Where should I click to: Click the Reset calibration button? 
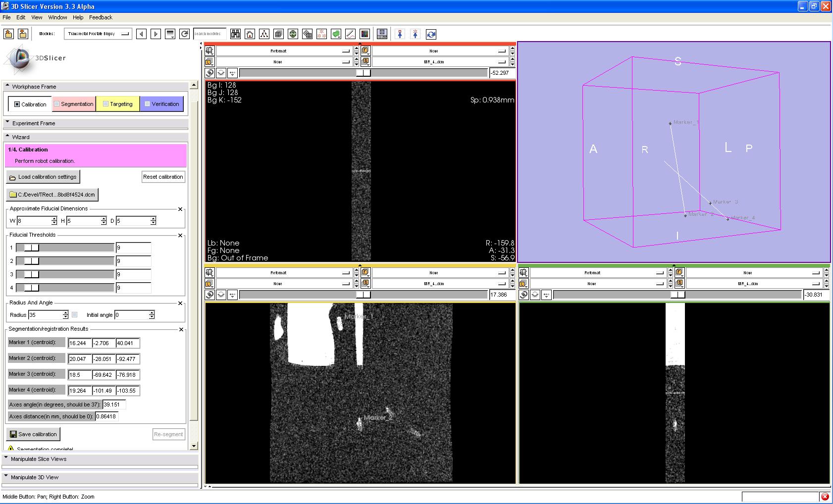click(163, 177)
